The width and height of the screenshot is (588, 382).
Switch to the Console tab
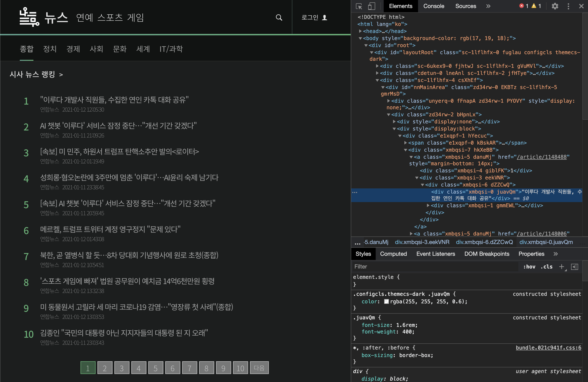434,6
